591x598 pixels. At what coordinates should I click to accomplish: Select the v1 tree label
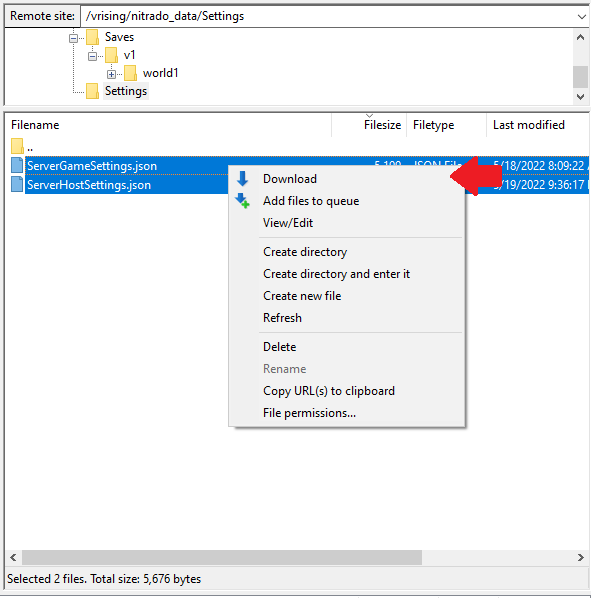pos(130,55)
